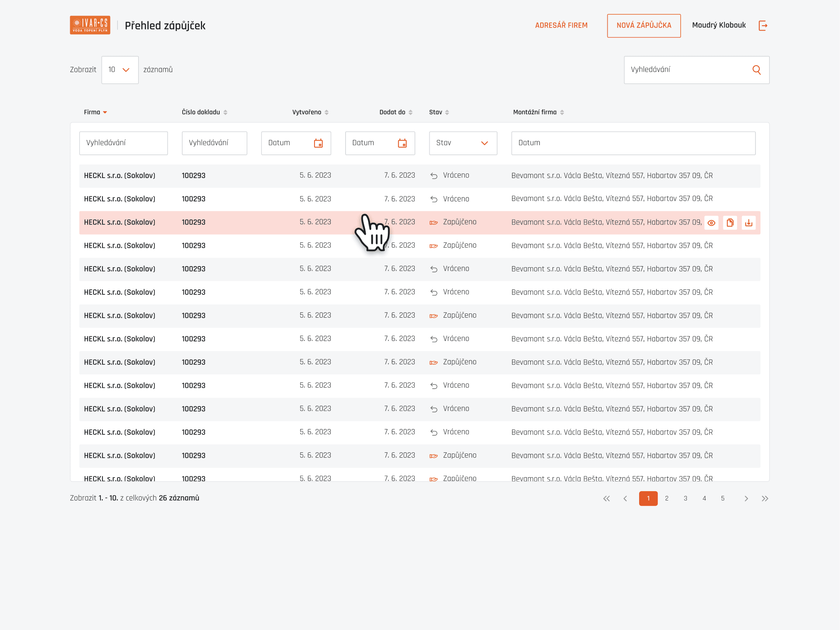Open the Dodat do filter calendar icon

coord(402,143)
